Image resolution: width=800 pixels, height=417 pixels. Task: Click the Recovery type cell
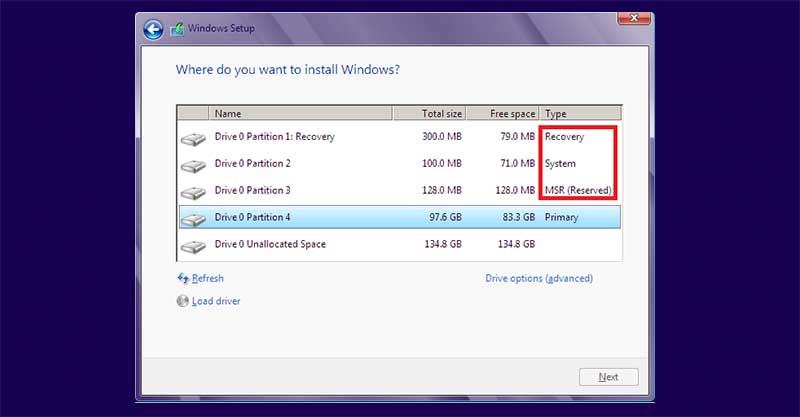click(564, 137)
